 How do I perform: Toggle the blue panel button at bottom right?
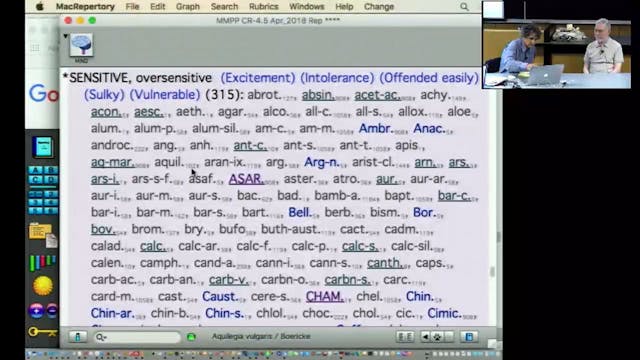pyautogui.click(x=469, y=337)
